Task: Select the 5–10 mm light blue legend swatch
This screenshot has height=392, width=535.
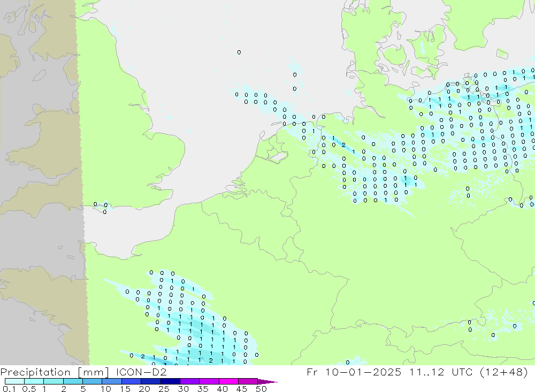Action: click(92, 381)
